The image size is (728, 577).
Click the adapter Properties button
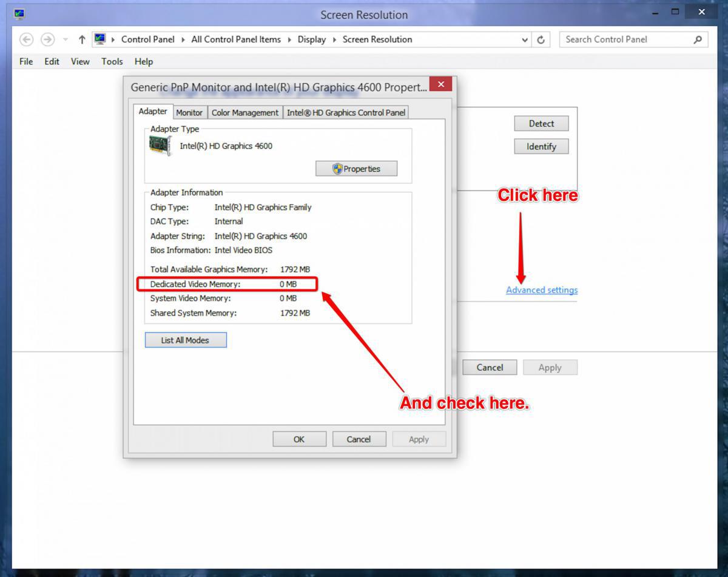[356, 169]
